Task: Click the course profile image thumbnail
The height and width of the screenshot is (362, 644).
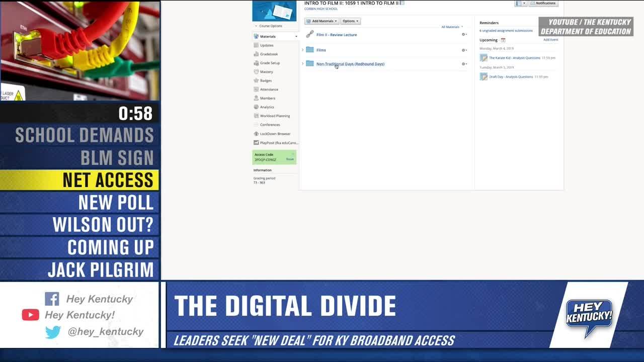Action: [x=274, y=10]
